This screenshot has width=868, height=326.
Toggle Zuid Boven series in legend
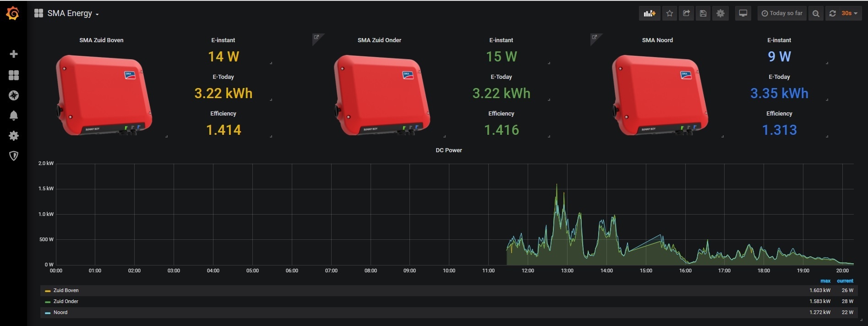coord(66,290)
